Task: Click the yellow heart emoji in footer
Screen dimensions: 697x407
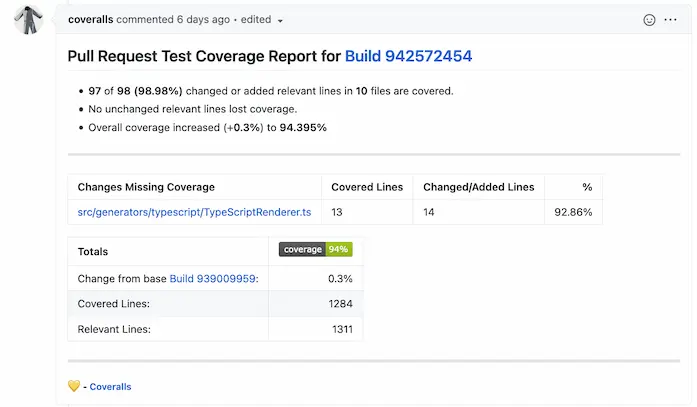Action: point(73,386)
